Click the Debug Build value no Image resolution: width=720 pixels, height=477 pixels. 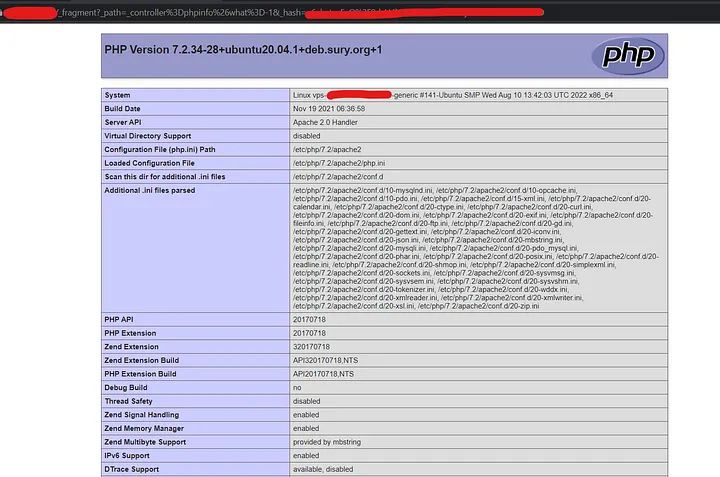point(297,387)
